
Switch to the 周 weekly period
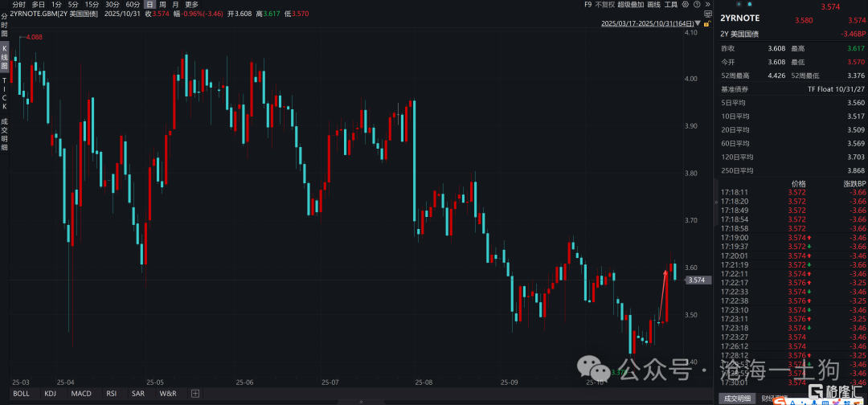tap(163, 4)
